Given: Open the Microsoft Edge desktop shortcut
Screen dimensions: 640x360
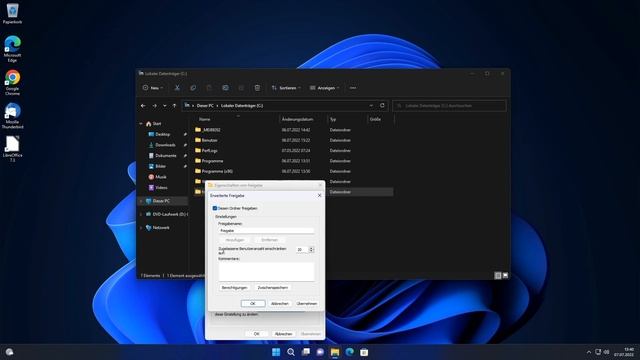Looking at the screenshot, I should pyautogui.click(x=12, y=49).
